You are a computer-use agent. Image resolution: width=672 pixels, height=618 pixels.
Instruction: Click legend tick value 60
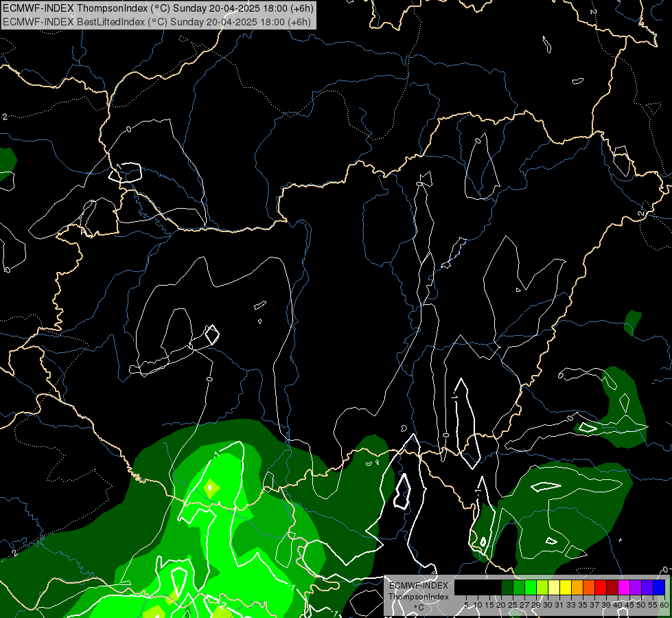[664, 605]
